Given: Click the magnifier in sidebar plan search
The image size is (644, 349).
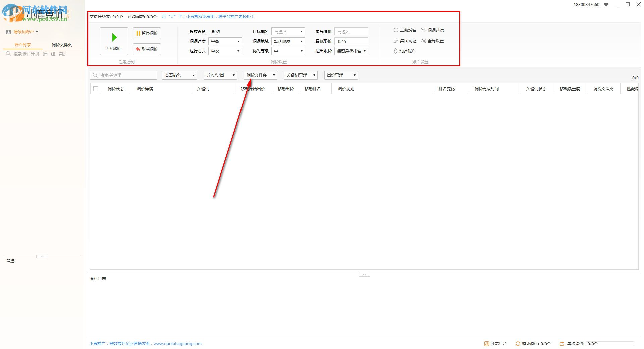Looking at the screenshot, I should (x=8, y=54).
